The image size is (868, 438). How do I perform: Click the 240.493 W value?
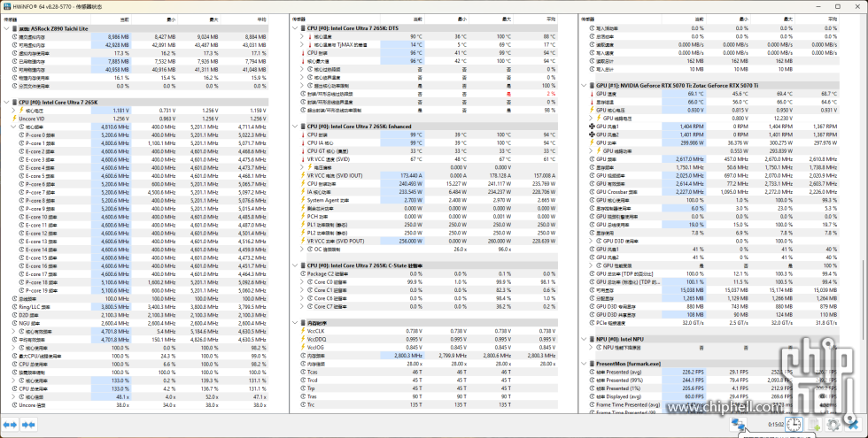pos(411,184)
